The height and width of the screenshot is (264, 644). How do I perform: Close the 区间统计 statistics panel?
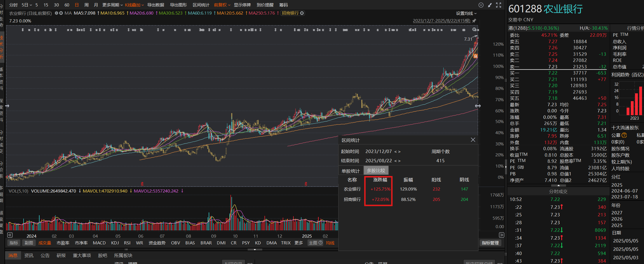473,140
